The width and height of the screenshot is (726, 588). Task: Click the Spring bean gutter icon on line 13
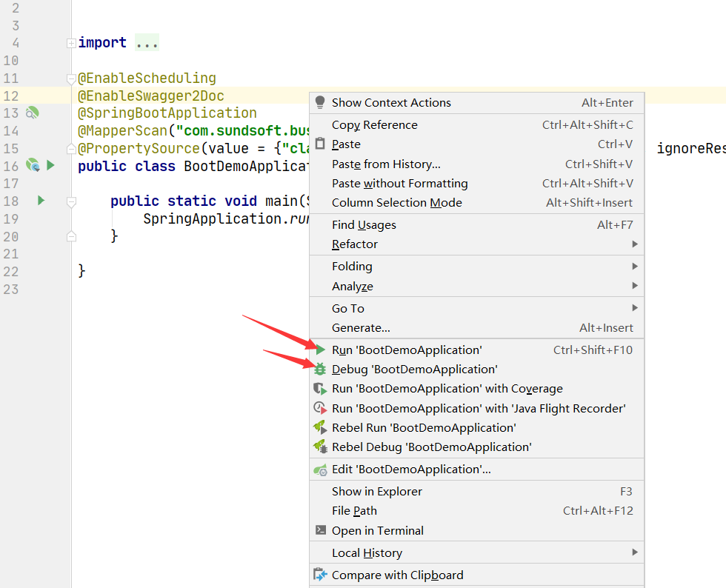[x=32, y=113]
